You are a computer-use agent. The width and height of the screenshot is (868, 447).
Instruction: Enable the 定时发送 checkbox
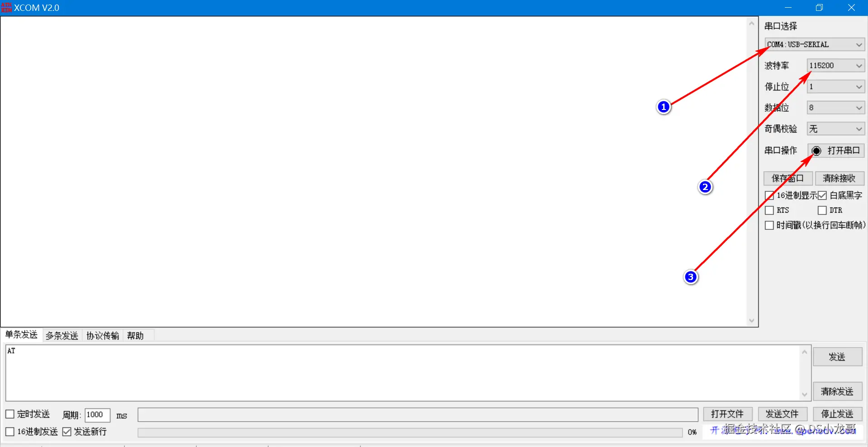click(10, 414)
